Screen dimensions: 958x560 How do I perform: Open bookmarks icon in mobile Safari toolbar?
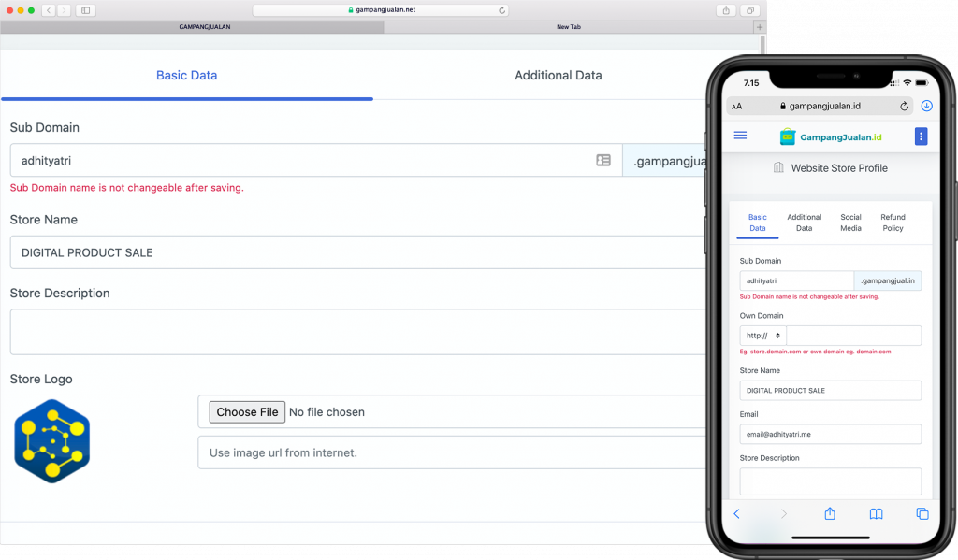pyautogui.click(x=876, y=513)
